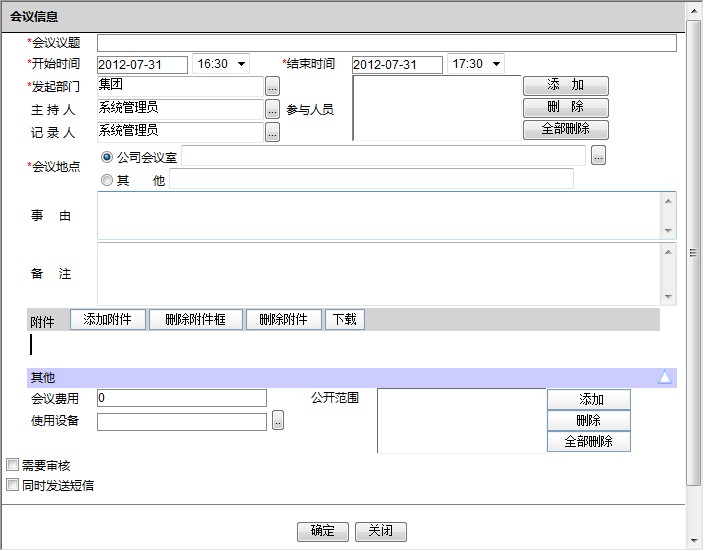Collapse the 其他 section with the triangle
704x551 pixels.
point(664,378)
